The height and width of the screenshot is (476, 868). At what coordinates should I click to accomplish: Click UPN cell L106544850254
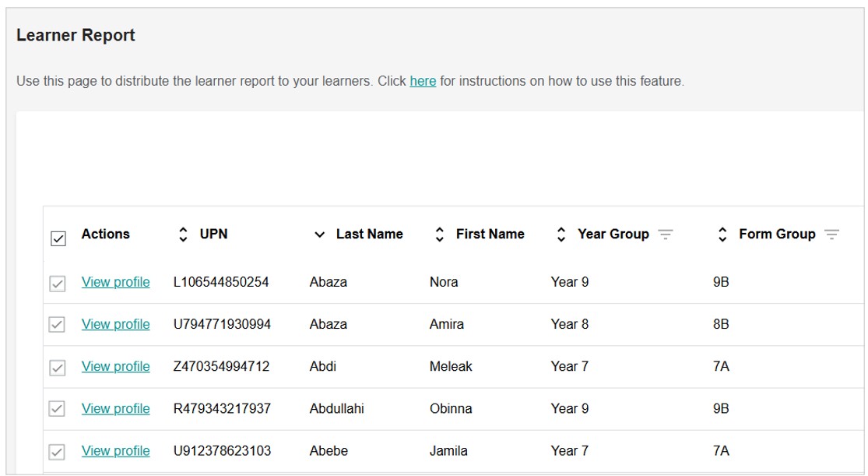(221, 282)
